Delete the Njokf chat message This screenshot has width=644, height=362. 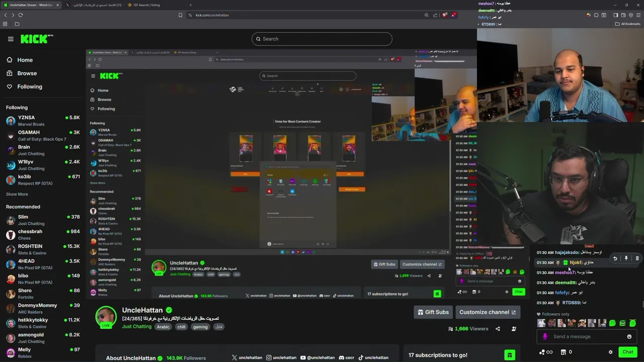[x=637, y=258]
